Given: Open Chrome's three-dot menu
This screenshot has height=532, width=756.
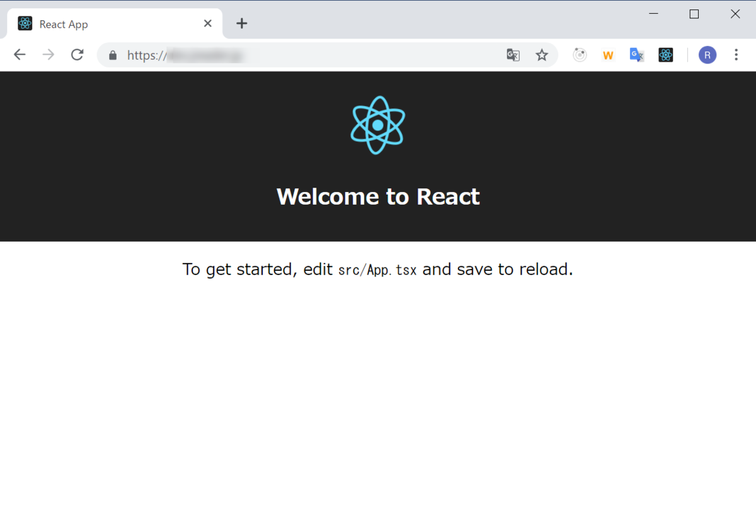Looking at the screenshot, I should pos(736,55).
